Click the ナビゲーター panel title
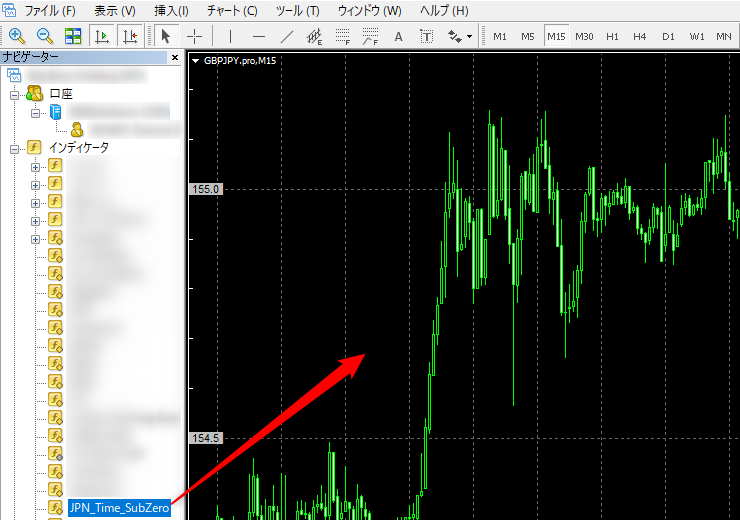740x520 pixels. point(31,57)
